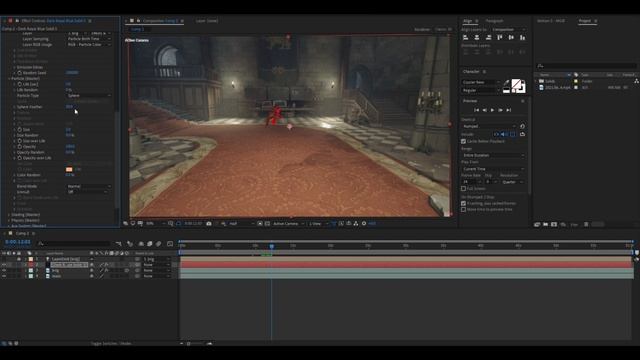
Task: Open Graph Editor in timeline
Action: pos(170,244)
